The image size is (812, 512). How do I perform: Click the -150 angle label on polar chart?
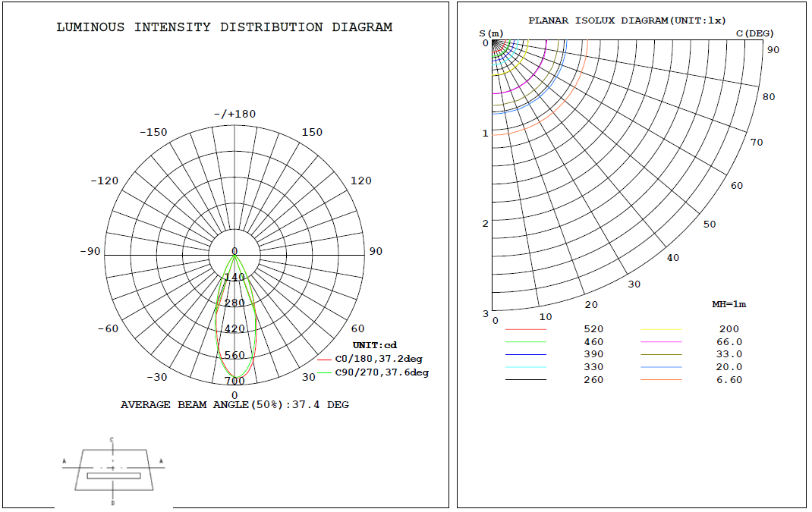click(153, 132)
